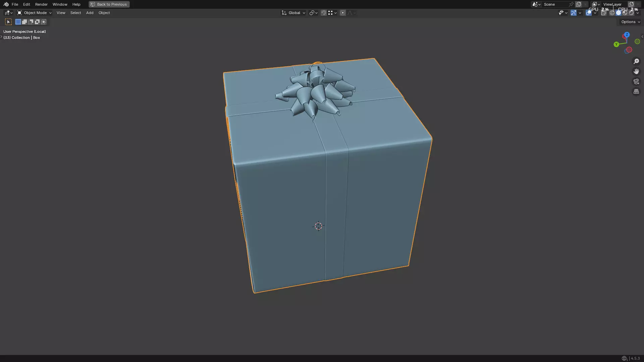
Task: Pin the scene with pin icon
Action: pyautogui.click(x=571, y=4)
